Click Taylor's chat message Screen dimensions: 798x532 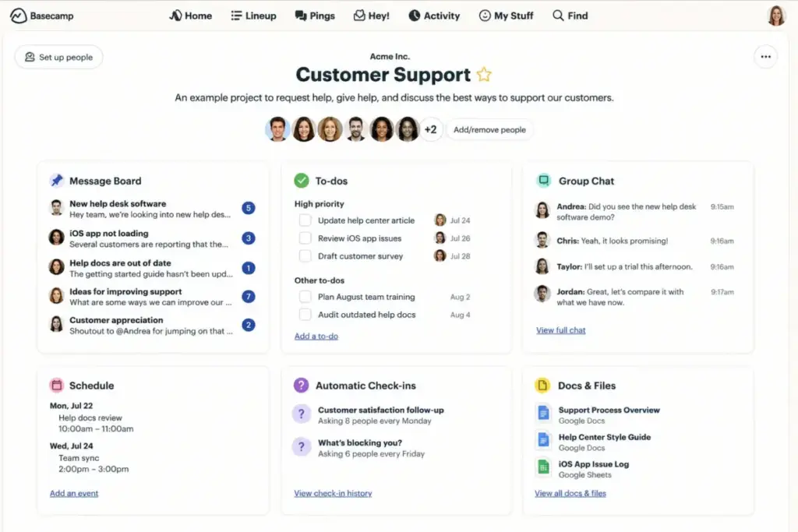coord(624,266)
